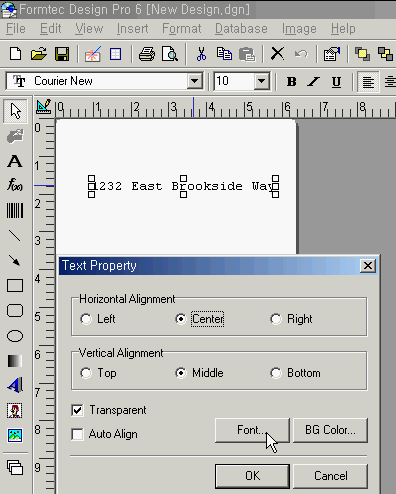Copy selection using the copy icon
The width and height of the screenshot is (396, 494).
point(224,54)
